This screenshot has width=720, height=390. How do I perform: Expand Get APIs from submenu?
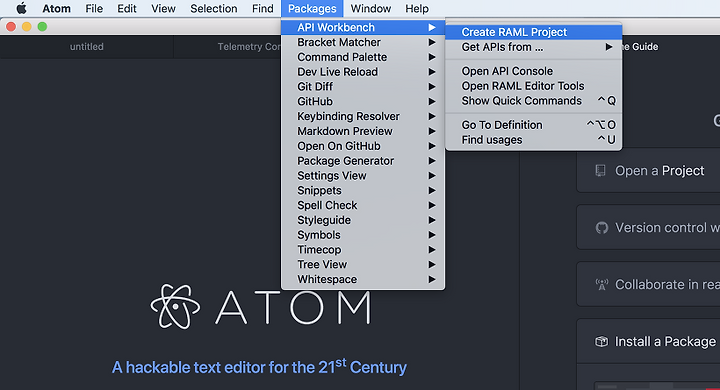pos(534,47)
